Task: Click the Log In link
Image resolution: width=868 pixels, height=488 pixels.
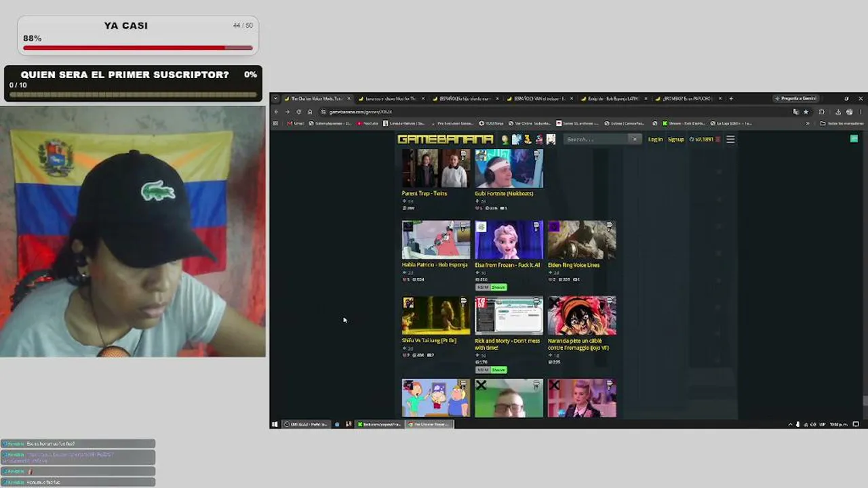Action: pos(655,140)
